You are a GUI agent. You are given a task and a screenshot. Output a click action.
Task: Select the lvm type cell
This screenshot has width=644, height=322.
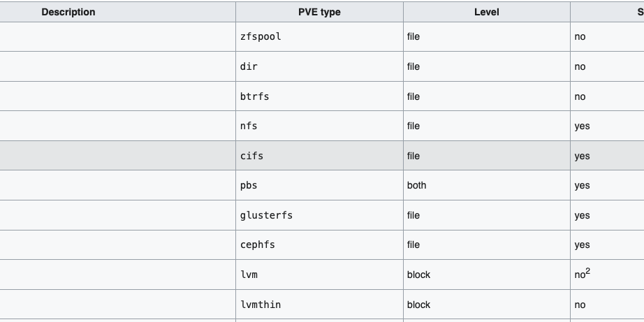pos(249,275)
